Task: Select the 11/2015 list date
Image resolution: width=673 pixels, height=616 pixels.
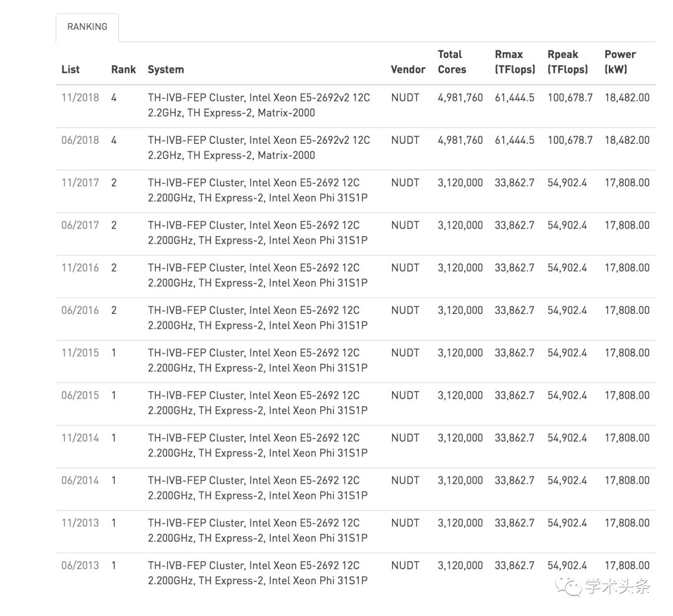Action: (x=80, y=353)
